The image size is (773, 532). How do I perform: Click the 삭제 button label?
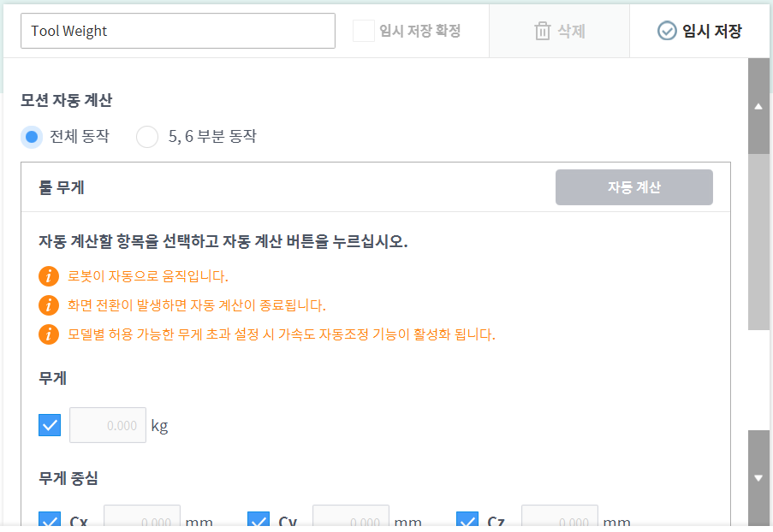(x=571, y=32)
